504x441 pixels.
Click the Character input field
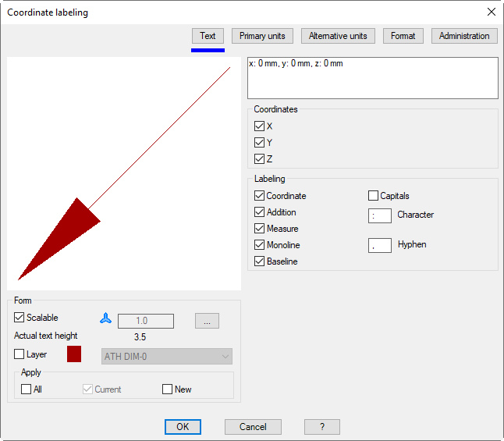379,215
